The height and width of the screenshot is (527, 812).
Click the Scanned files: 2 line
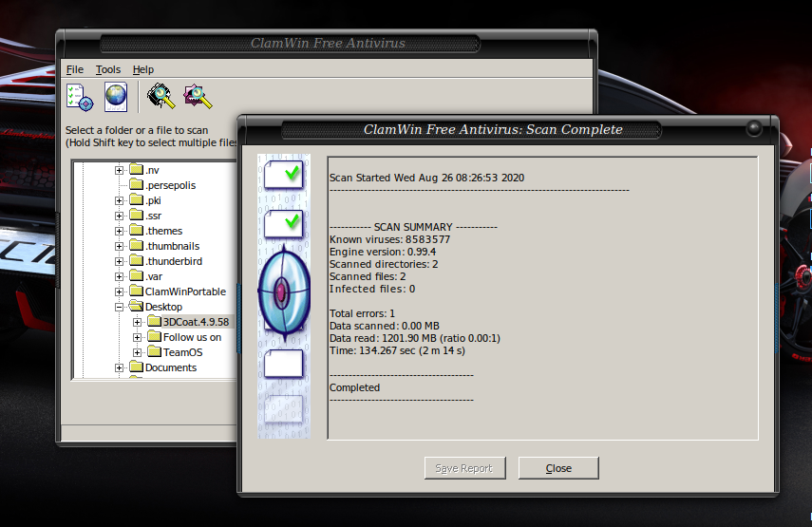pos(368,276)
